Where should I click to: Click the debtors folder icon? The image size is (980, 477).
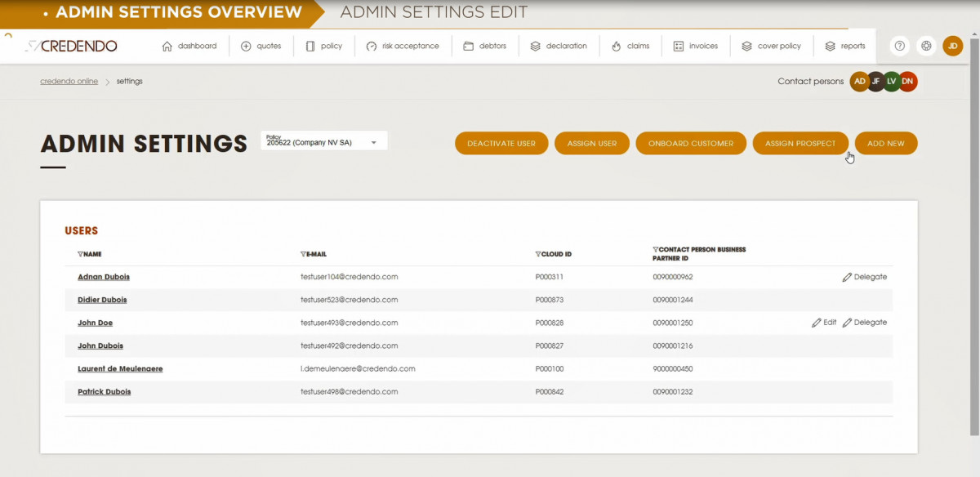(x=469, y=47)
